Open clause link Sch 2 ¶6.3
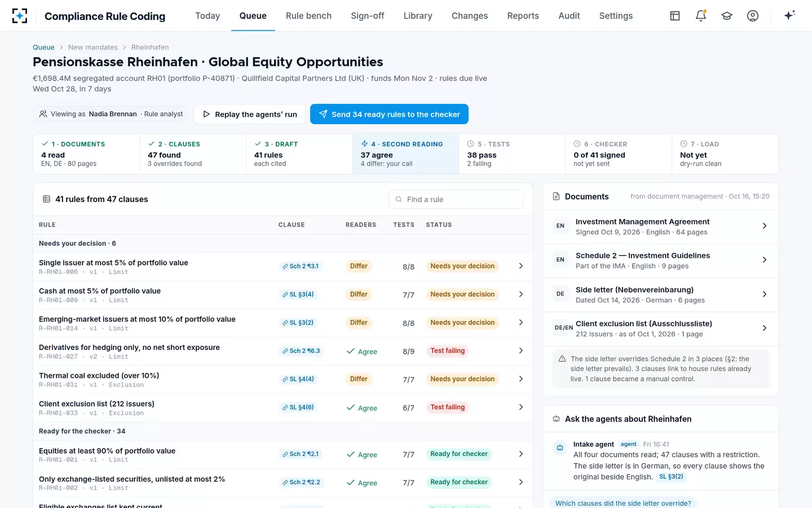The image size is (812, 508). 302,351
